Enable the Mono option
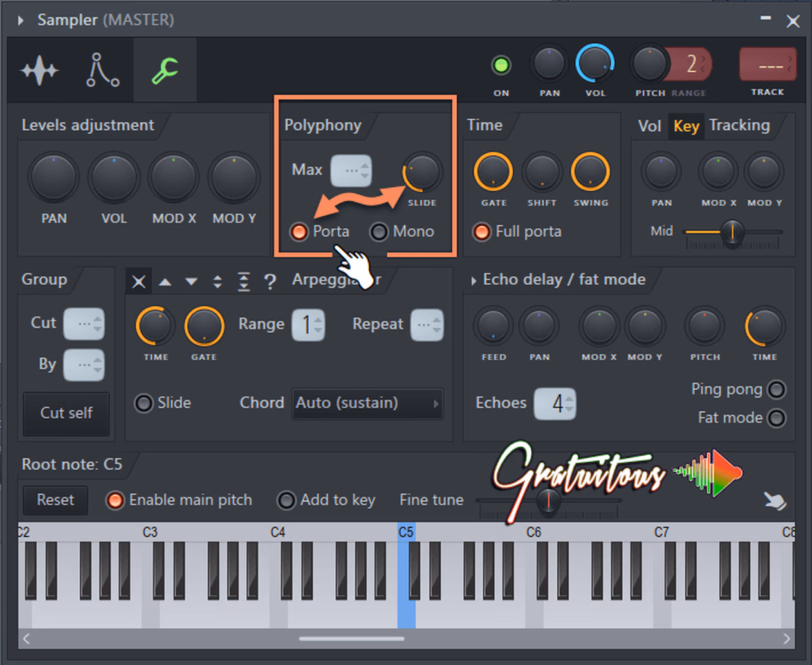 tap(379, 232)
